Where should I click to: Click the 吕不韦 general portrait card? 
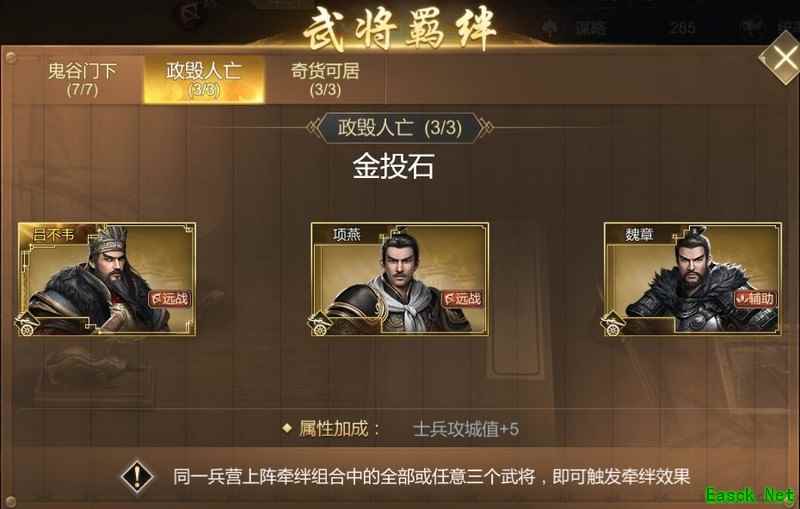107,279
